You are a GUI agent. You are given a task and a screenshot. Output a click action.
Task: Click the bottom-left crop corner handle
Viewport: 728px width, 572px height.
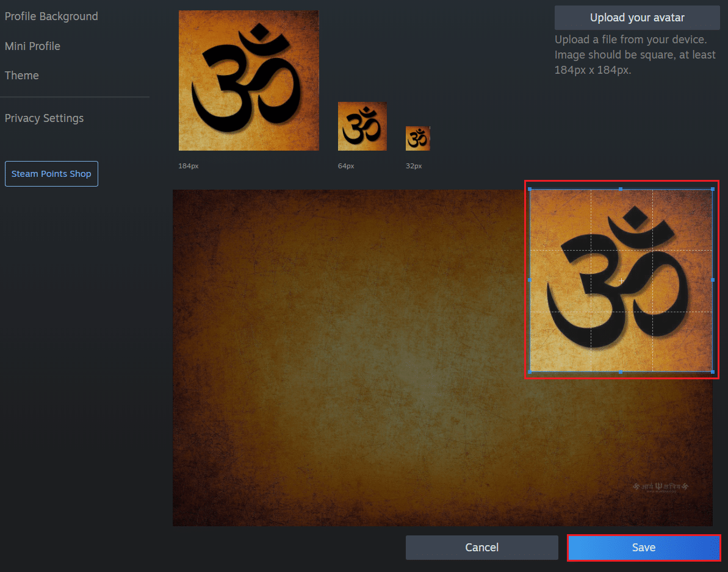pos(530,371)
